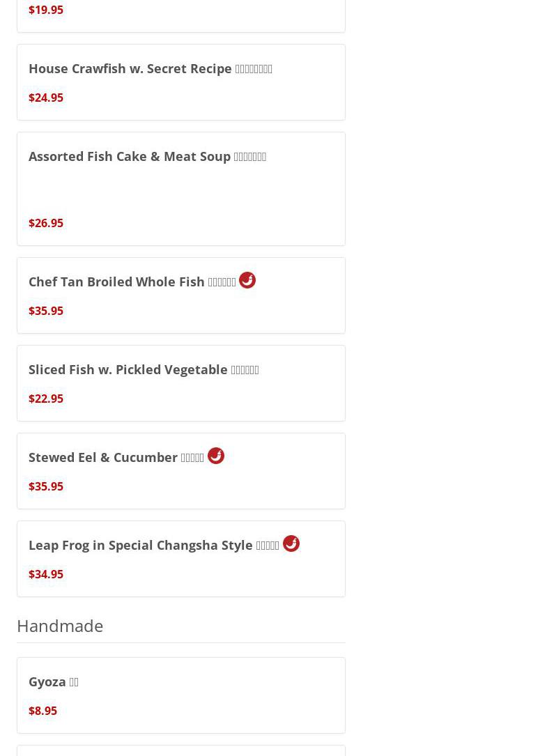Viewport: 547px width, 756px height.
Task: Add Gyoza to the order
Action: [54, 682]
